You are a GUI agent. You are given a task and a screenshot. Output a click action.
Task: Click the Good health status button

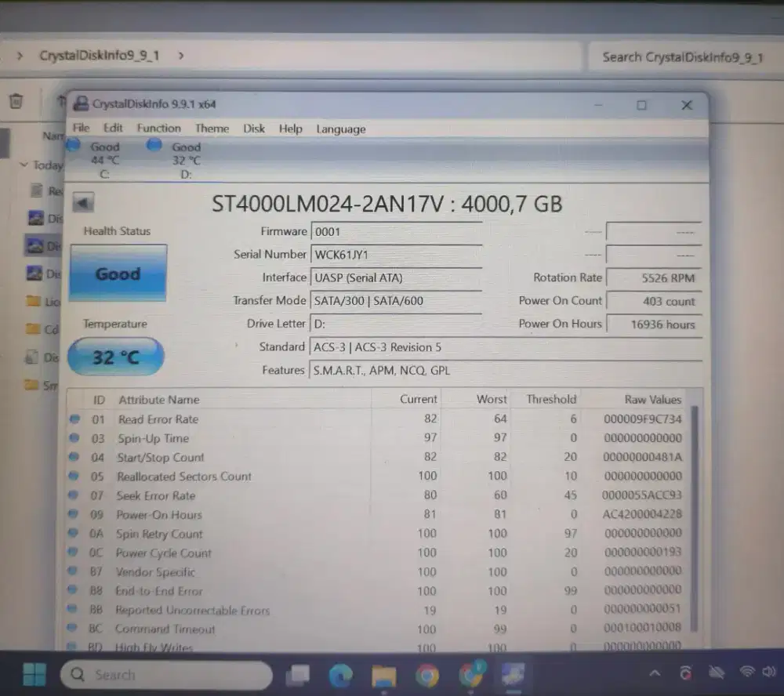click(x=118, y=274)
